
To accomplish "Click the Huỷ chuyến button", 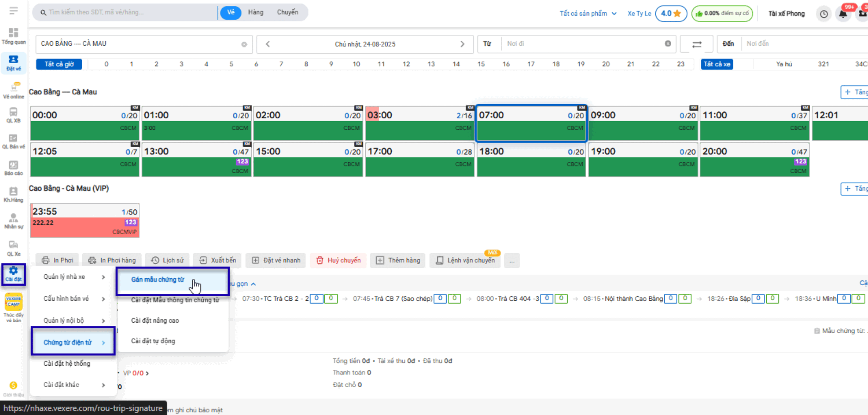I will click(338, 261).
